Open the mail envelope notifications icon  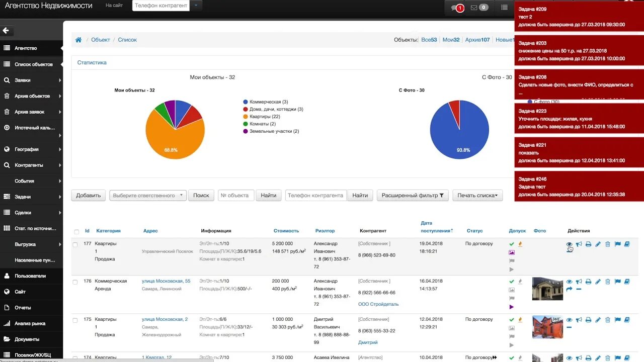pyautogui.click(x=474, y=8)
